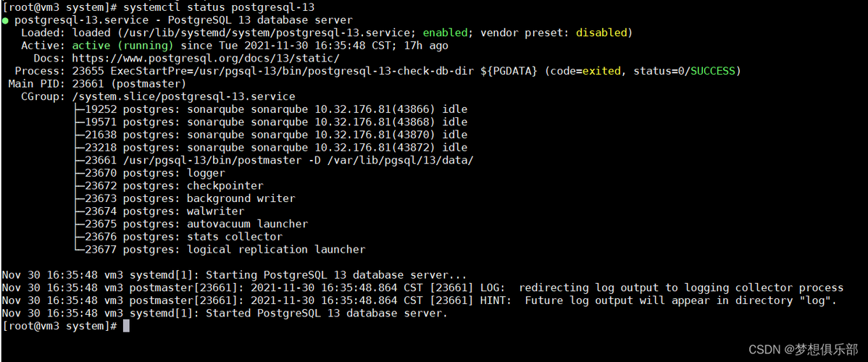
Task: Click process row 19571 sonarqube idle
Action: [270, 122]
